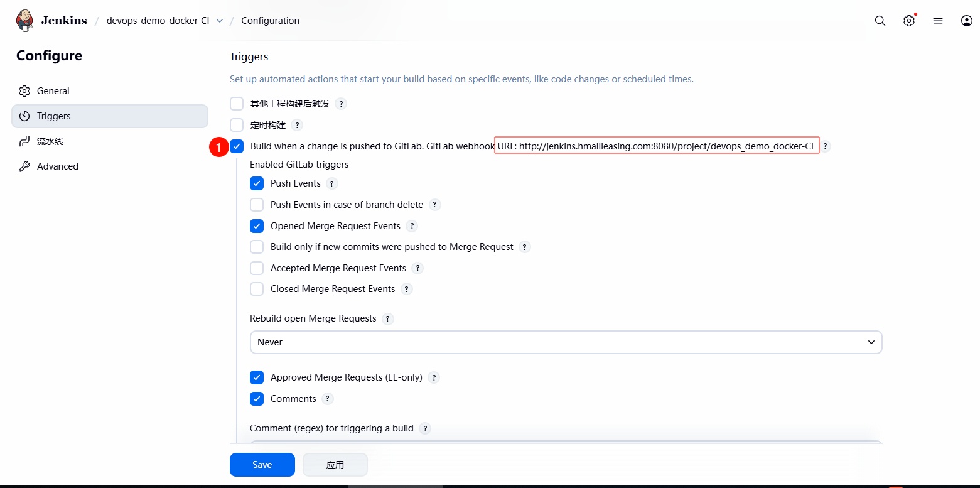The width and height of the screenshot is (980, 488).
Task: Expand devops_demo_docker-CI breadcrumb chevron
Action: 220,21
